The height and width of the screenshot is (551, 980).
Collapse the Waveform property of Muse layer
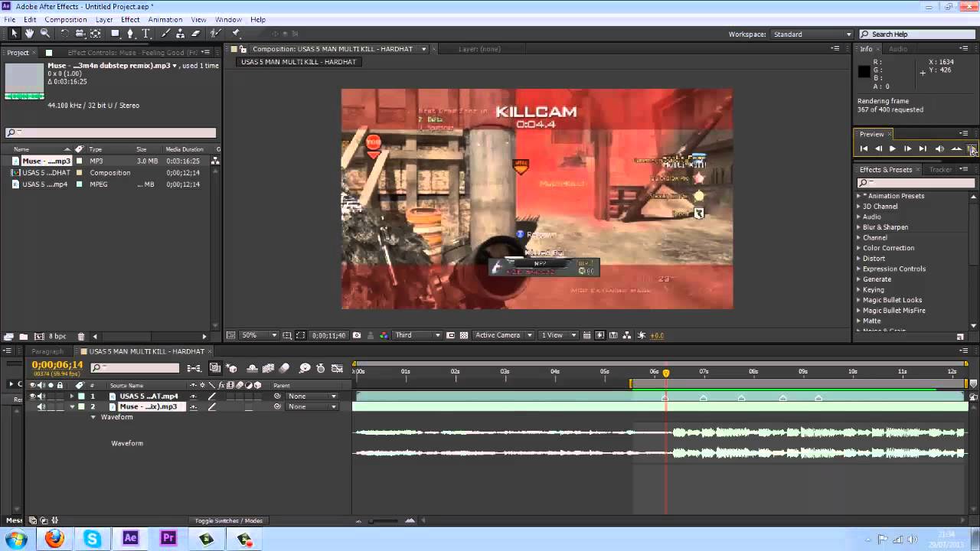(93, 417)
